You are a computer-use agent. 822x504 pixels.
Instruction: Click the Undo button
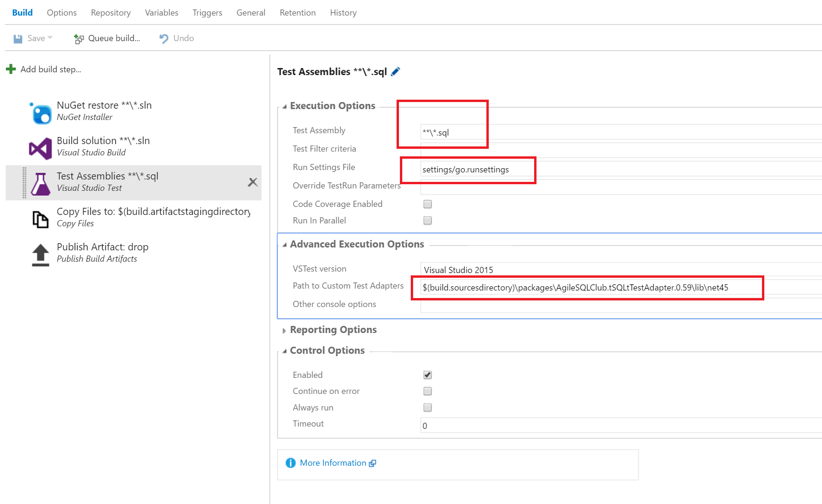click(x=177, y=38)
